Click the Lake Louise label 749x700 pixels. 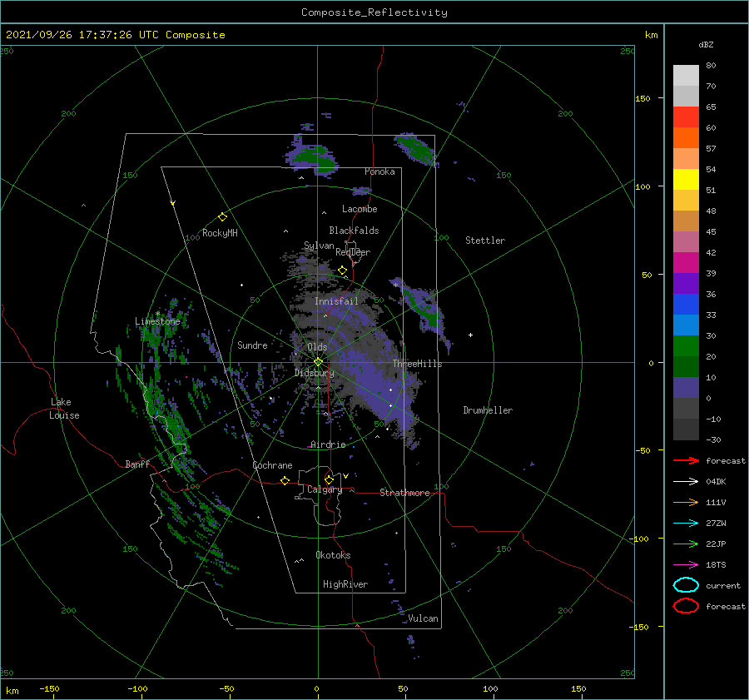point(64,409)
